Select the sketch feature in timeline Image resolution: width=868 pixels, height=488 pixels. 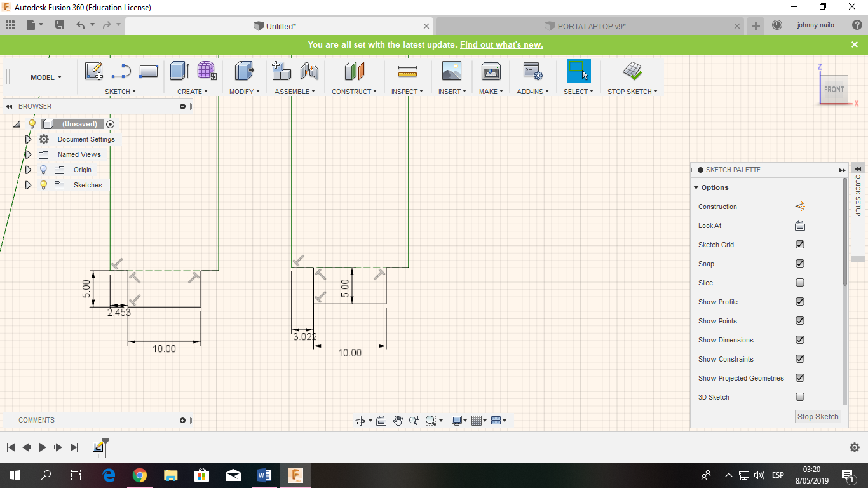(x=98, y=447)
